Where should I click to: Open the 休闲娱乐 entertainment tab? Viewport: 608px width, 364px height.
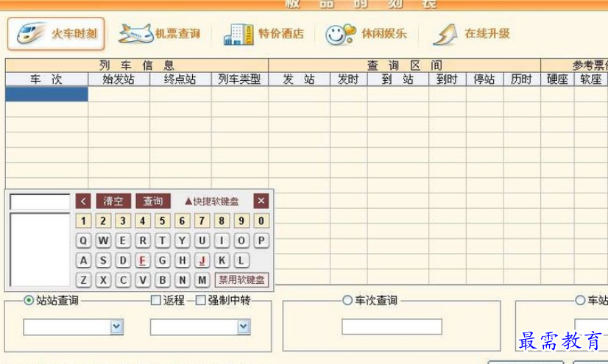pyautogui.click(x=366, y=34)
